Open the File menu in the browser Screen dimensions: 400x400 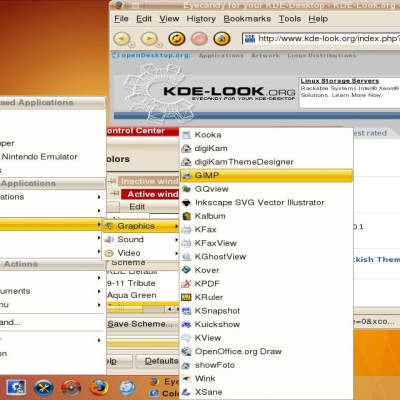[121, 19]
